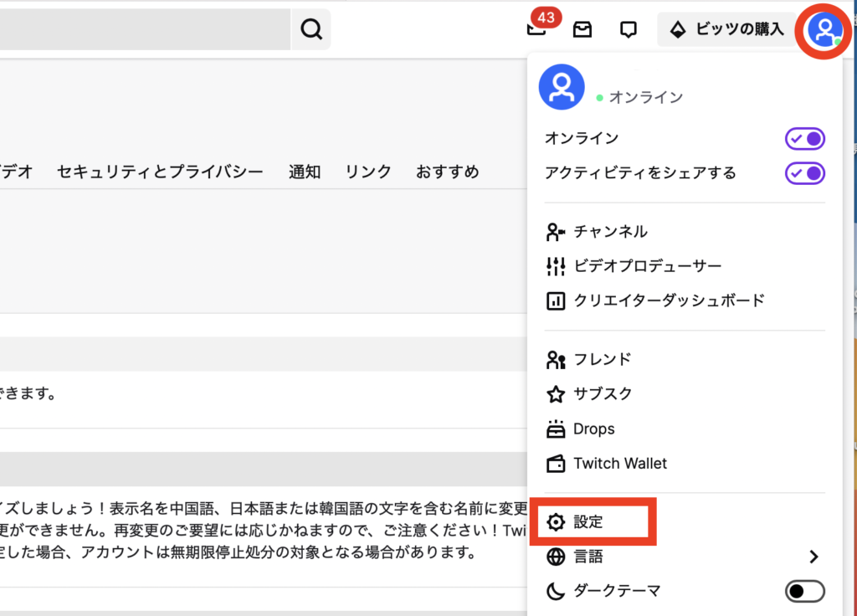This screenshot has width=857, height=616.
Task: Open 設定 in the dropdown menu
Action: click(x=685, y=522)
